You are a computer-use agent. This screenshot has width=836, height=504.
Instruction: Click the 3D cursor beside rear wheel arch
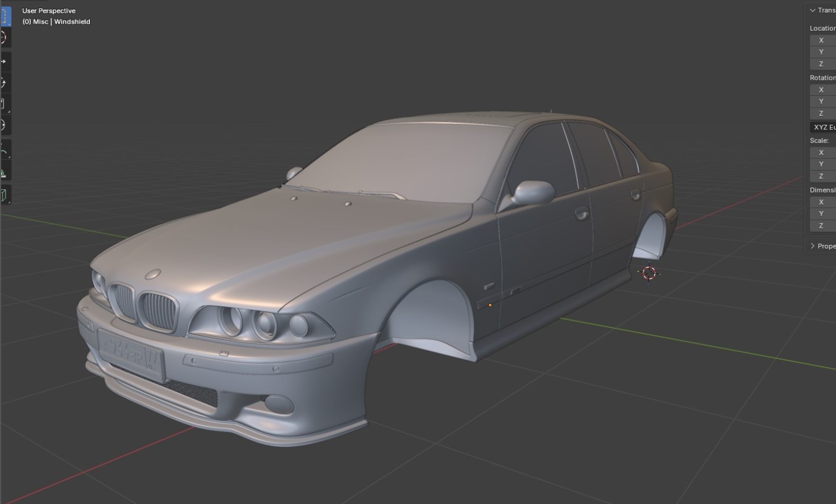click(x=649, y=273)
